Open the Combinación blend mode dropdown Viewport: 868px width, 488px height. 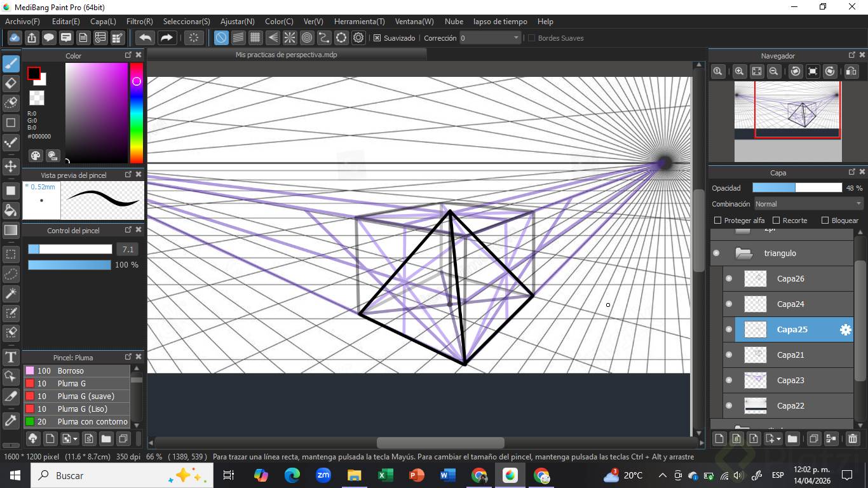tap(808, 204)
